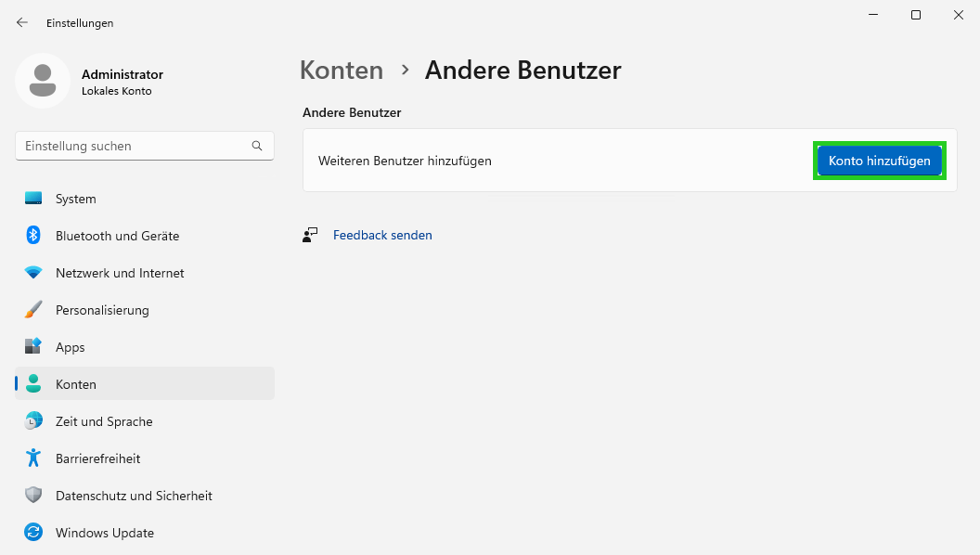Open Zeit und Sprache settings
Image resolution: width=980 pixels, height=555 pixels.
coord(34,420)
